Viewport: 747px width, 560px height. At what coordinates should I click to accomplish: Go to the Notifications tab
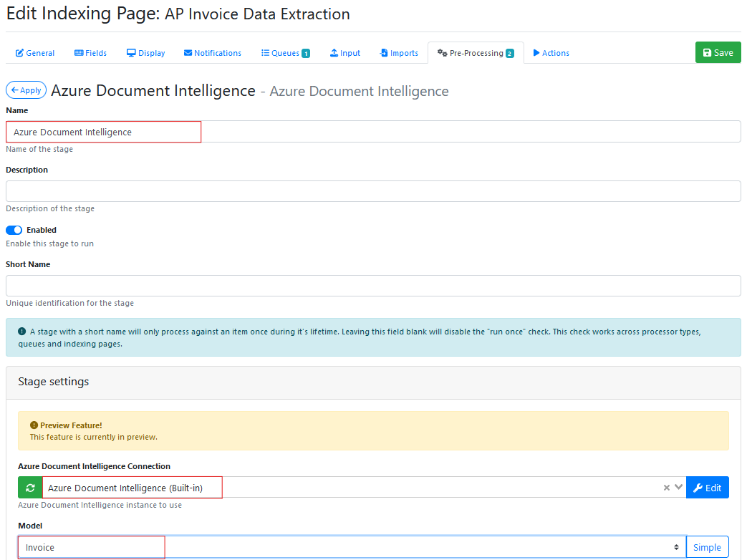click(213, 53)
